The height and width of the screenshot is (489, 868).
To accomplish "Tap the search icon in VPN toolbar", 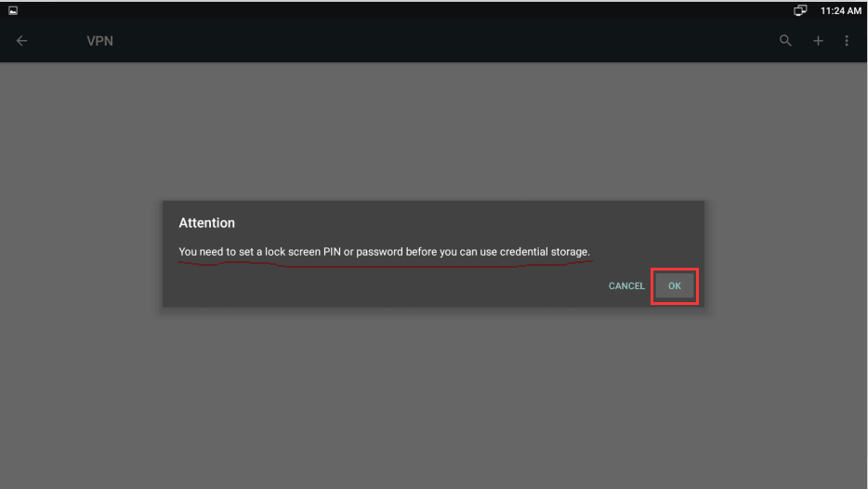I will pyautogui.click(x=785, y=40).
